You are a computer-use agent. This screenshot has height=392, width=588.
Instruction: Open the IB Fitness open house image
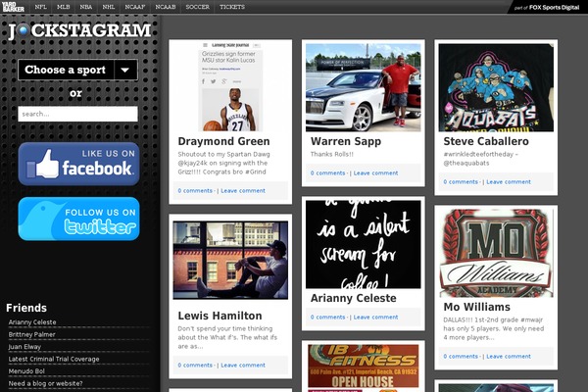(x=363, y=368)
